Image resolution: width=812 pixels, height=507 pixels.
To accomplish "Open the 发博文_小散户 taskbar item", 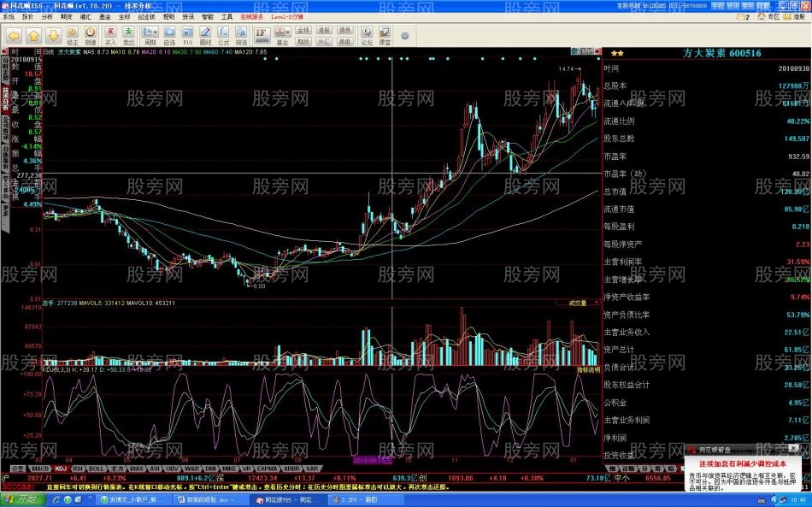I will pos(134,500).
